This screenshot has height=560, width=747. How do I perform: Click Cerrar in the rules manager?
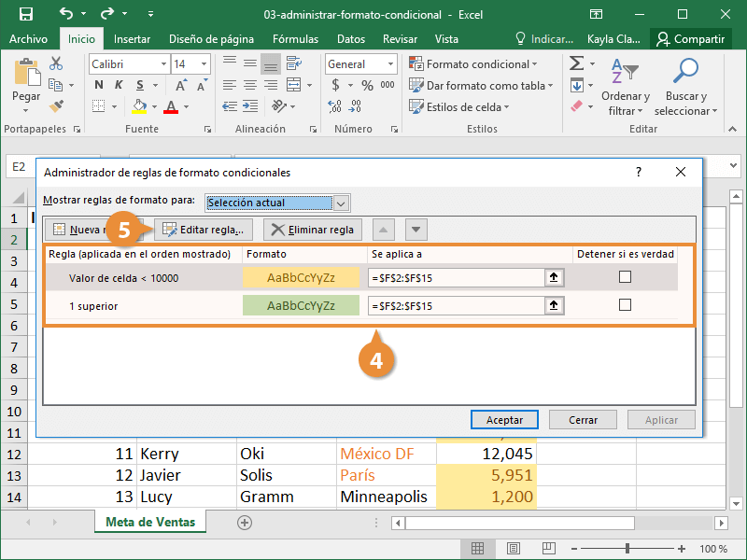click(583, 419)
